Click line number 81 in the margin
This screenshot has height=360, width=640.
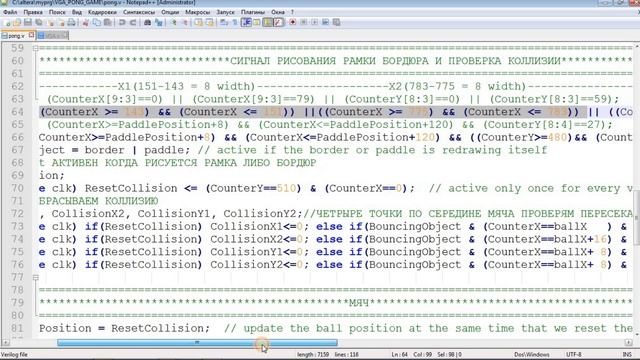[17, 328]
